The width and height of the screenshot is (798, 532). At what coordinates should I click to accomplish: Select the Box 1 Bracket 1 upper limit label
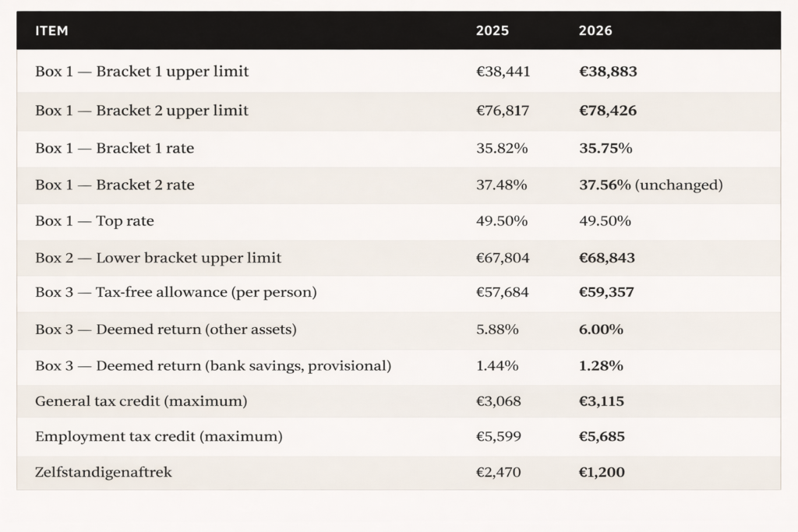click(x=142, y=72)
